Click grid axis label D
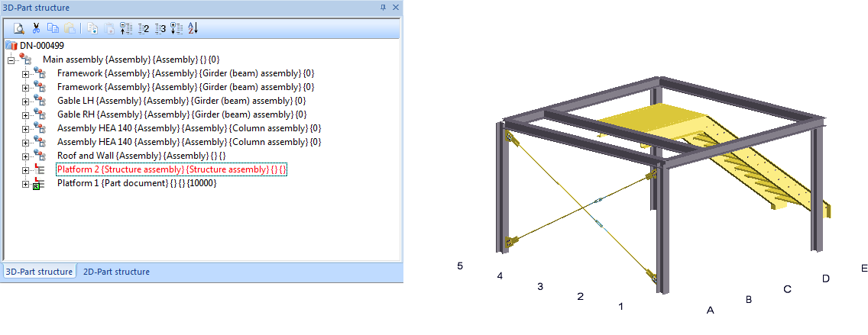This screenshot has width=868, height=335. point(825,278)
